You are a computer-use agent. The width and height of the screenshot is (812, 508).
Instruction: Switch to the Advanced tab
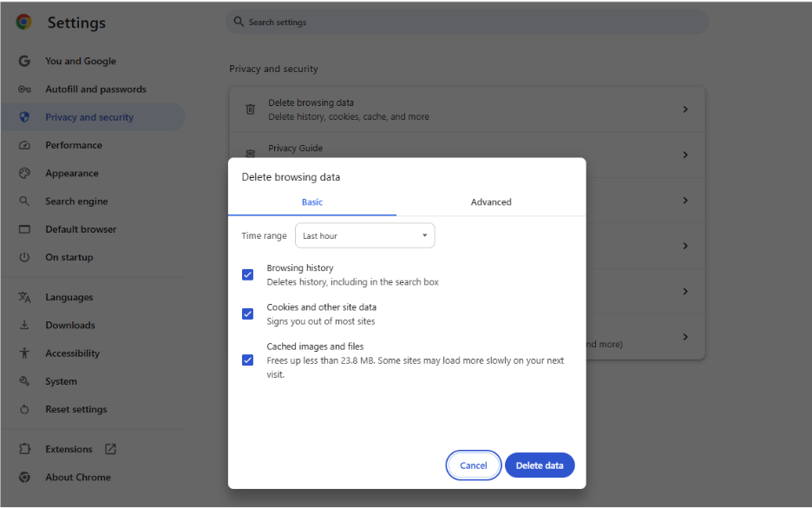pos(491,202)
